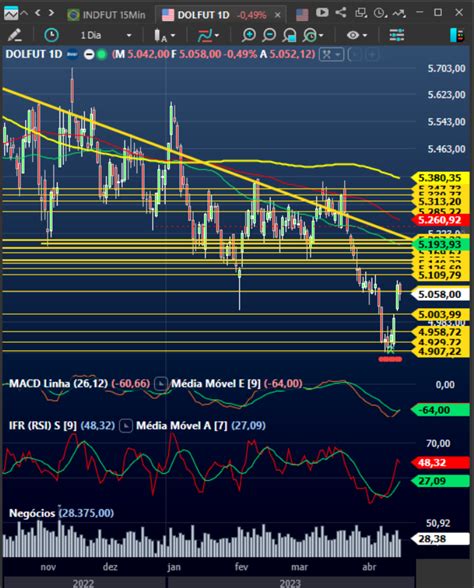
Task: Expand the caret next to the logo
Action: [x=24, y=14]
